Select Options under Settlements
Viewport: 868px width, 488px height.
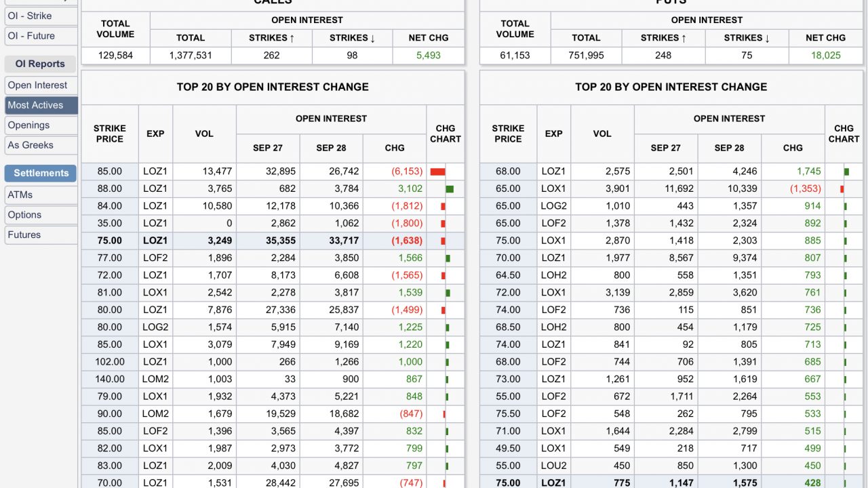click(24, 215)
